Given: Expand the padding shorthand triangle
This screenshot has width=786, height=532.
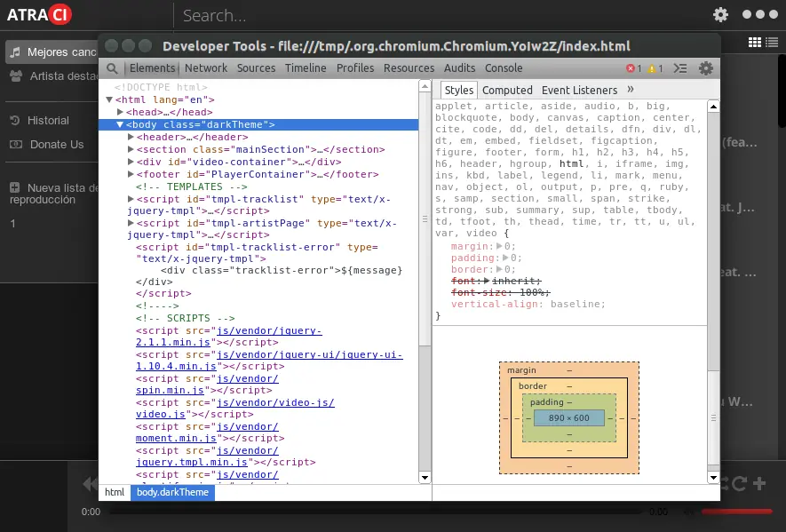Looking at the screenshot, I should pos(505,258).
